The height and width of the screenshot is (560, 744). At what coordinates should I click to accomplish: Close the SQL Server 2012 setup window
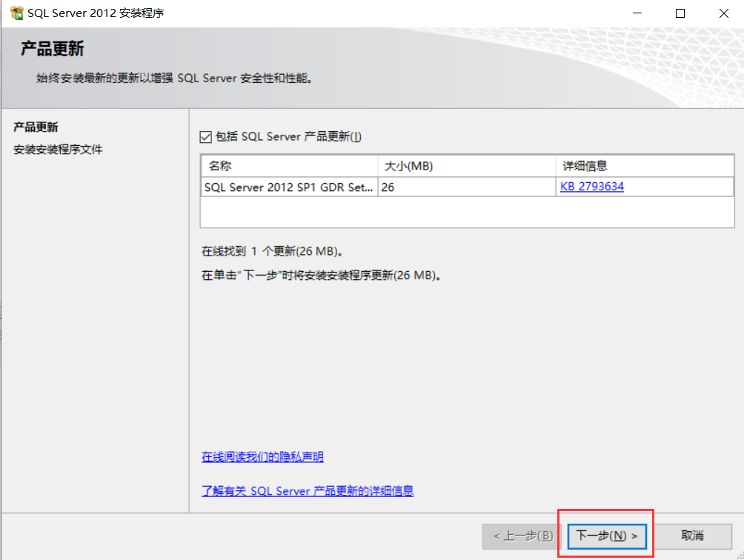click(723, 13)
